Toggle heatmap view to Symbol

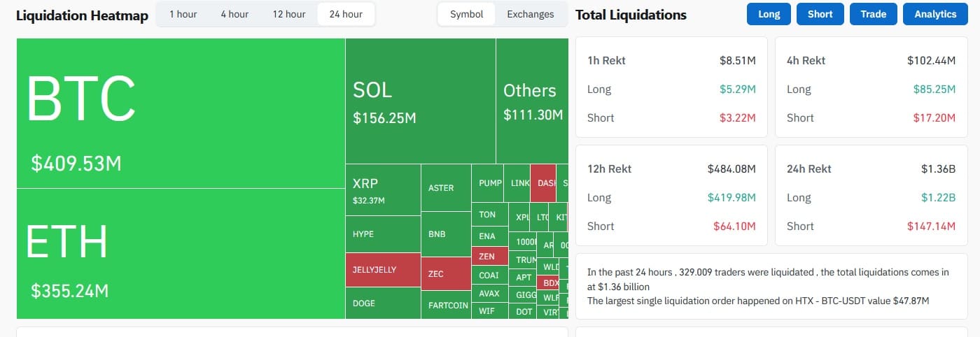(466, 14)
